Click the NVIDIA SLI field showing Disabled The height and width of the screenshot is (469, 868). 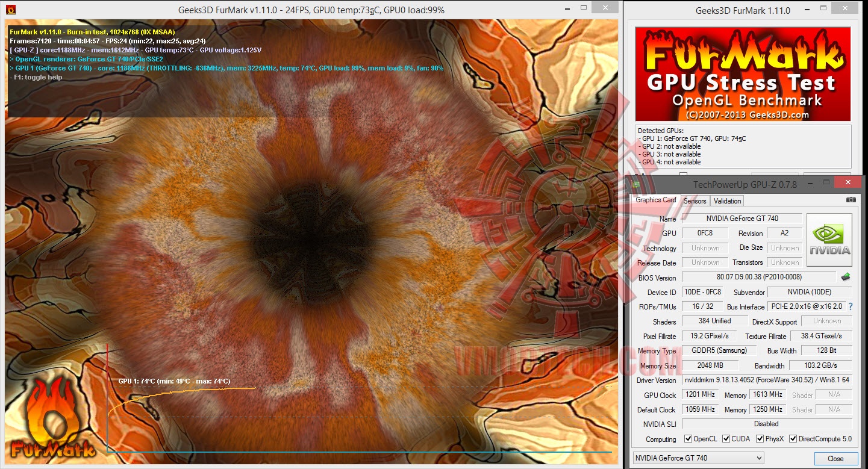767,424
